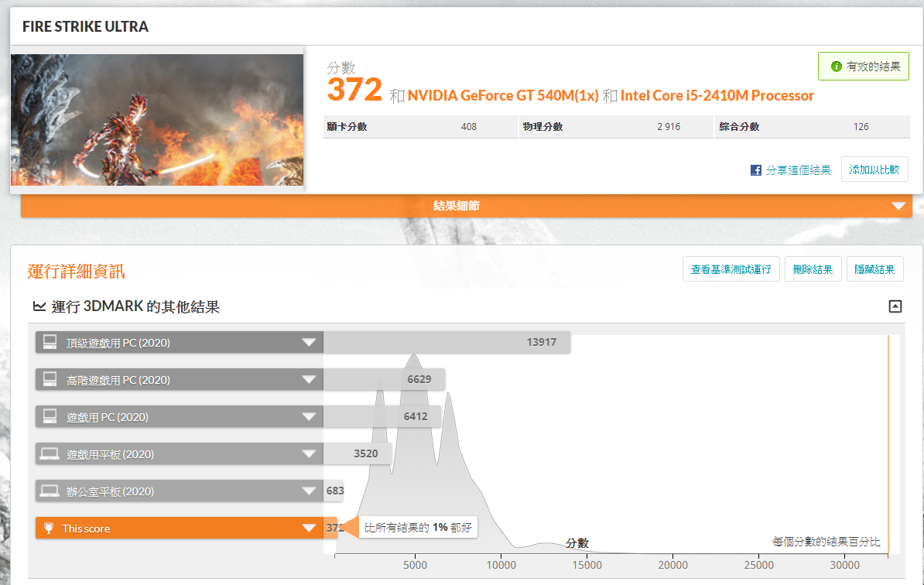Click the 5000 axis label

[x=415, y=565]
